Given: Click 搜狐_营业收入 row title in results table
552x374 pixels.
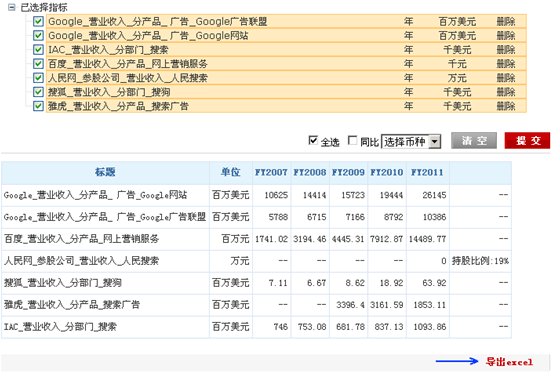Looking at the screenshot, I should [63, 282].
